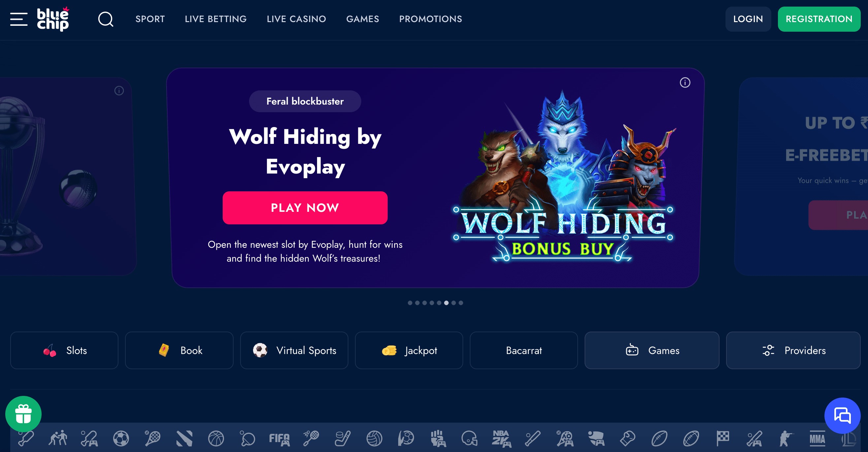Viewport: 868px width, 452px height.
Task: Open the Providers filter
Action: pyautogui.click(x=793, y=350)
